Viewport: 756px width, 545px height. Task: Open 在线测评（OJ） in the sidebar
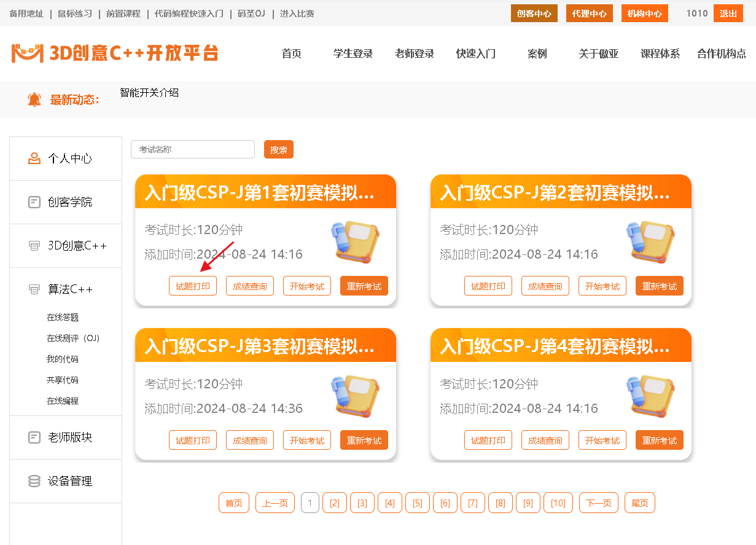72,339
